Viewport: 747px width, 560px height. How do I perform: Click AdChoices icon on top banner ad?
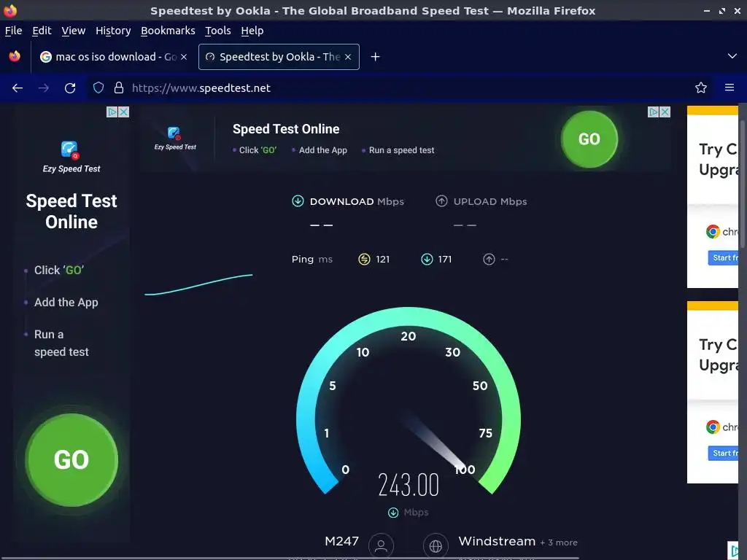tap(654, 112)
